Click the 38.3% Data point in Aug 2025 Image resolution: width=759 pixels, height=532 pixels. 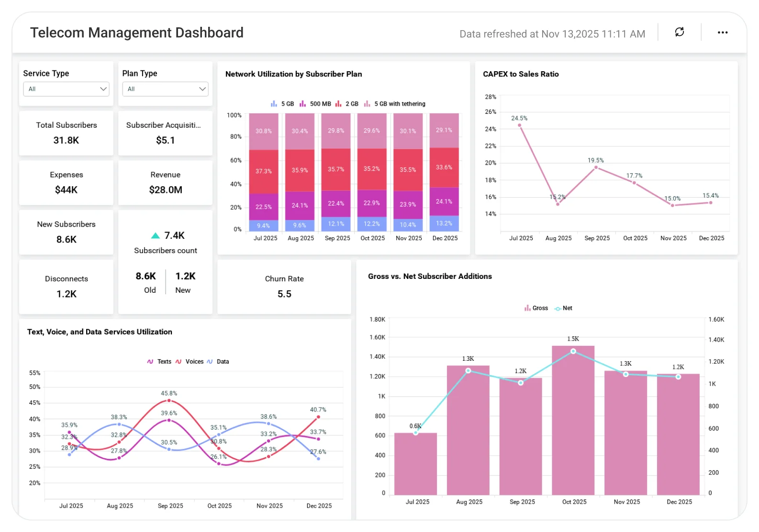tap(119, 424)
